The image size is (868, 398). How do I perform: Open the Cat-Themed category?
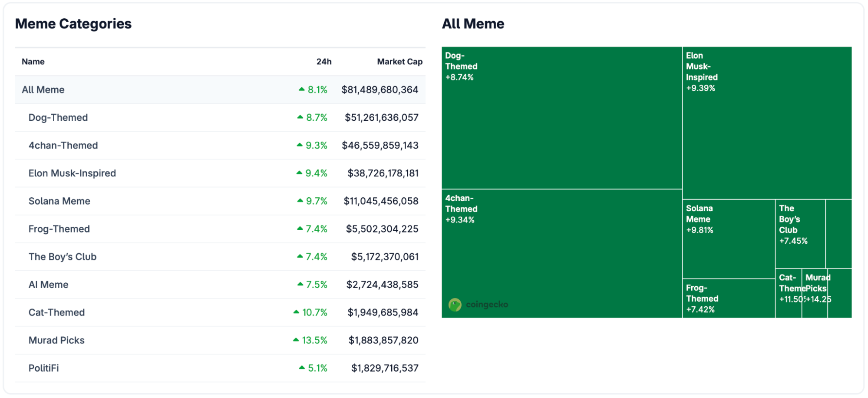(x=56, y=312)
